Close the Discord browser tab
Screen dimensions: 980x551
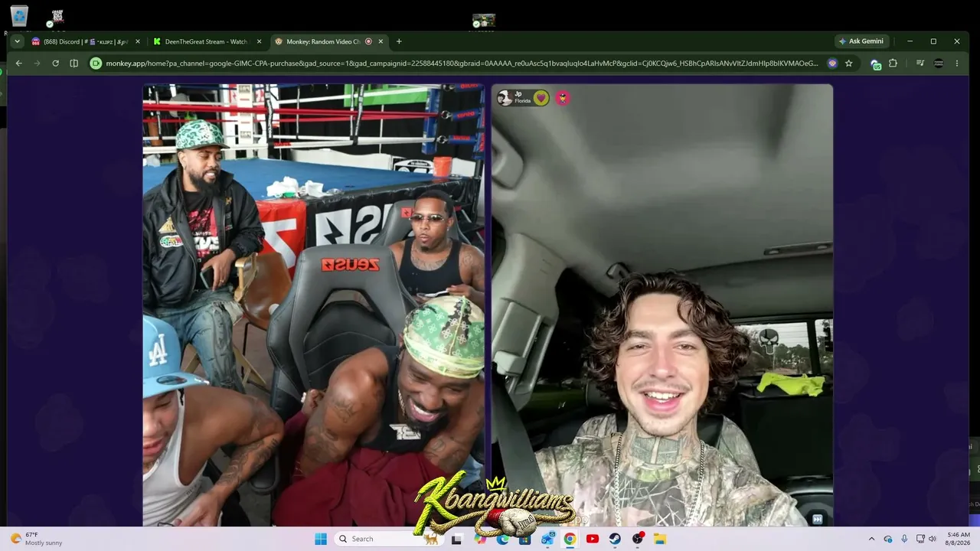tap(138, 41)
